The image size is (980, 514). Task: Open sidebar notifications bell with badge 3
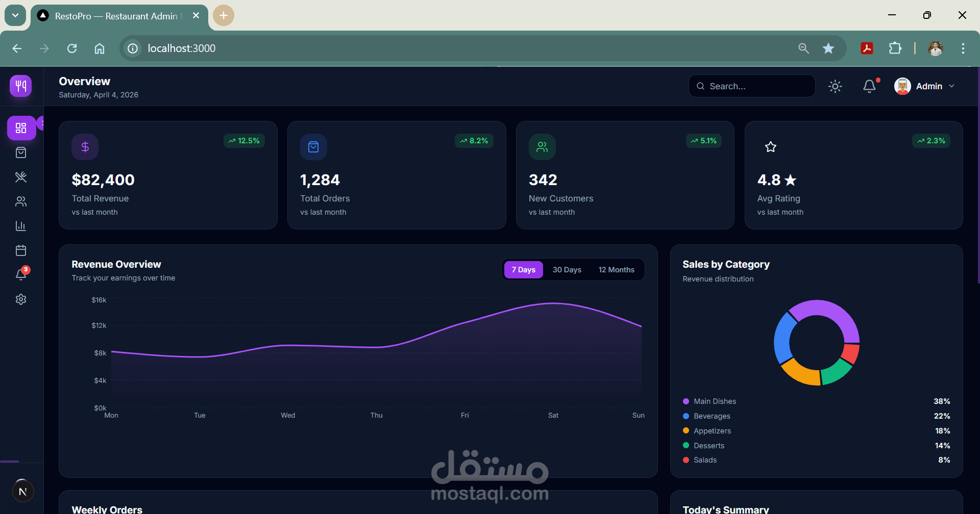[x=21, y=274]
